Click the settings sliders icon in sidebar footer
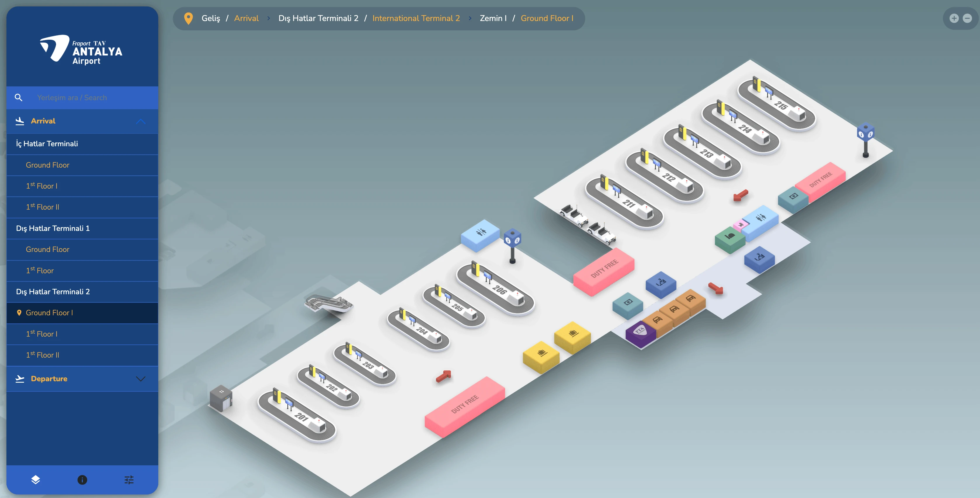Screen dimensions: 980x498 pos(129,480)
